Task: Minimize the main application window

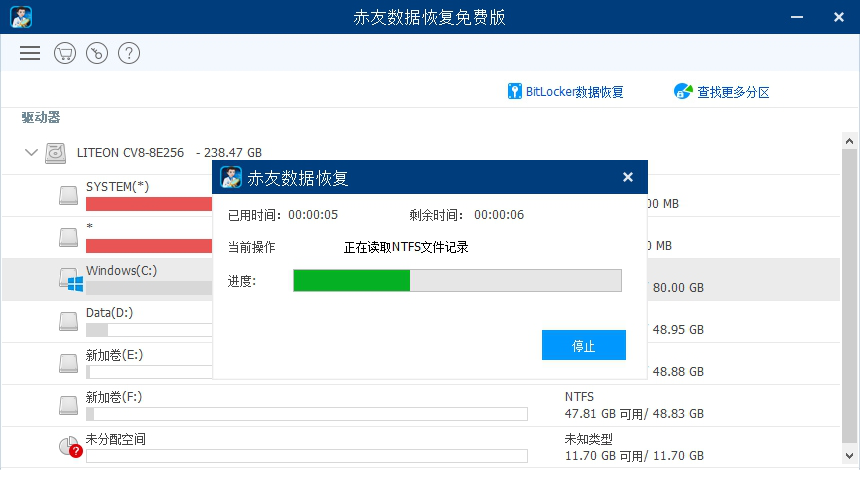Action: 798,17
